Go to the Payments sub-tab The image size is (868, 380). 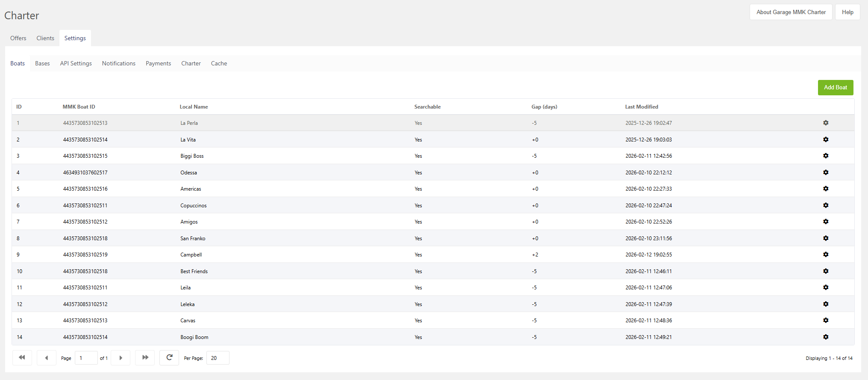[x=159, y=63]
